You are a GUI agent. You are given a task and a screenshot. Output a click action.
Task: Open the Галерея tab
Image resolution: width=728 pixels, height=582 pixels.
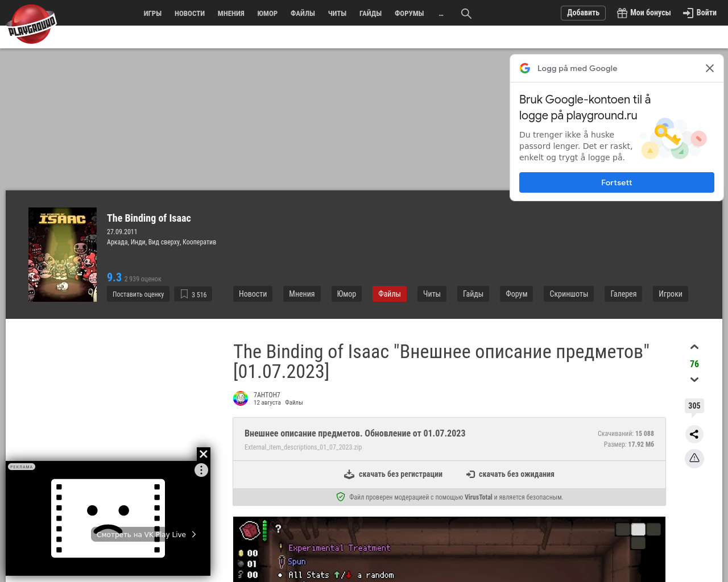[623, 294]
